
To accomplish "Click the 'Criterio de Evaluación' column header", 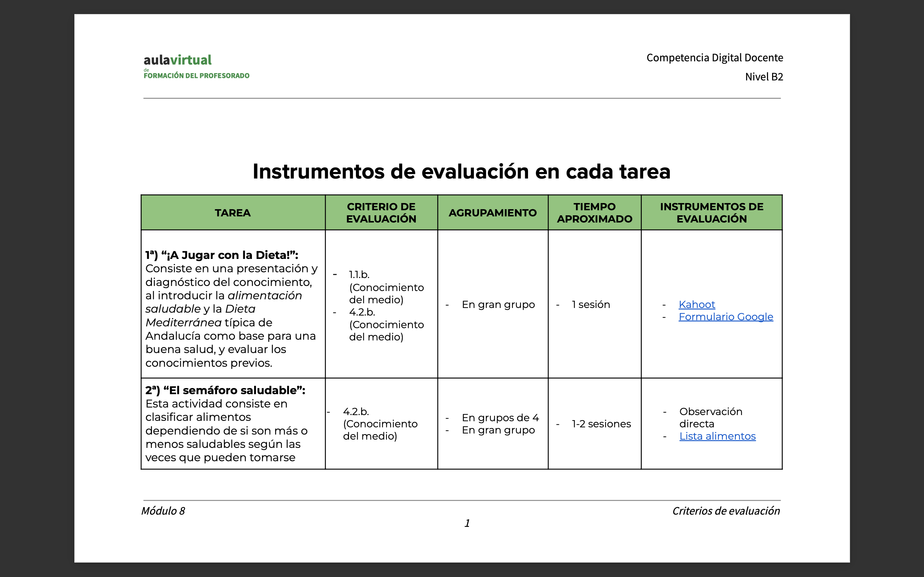I will tap(381, 212).
